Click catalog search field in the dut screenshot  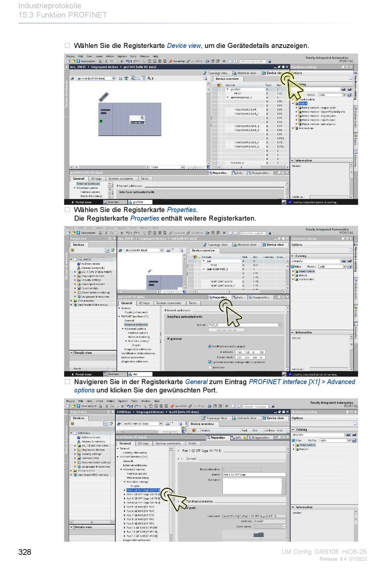click(316, 261)
